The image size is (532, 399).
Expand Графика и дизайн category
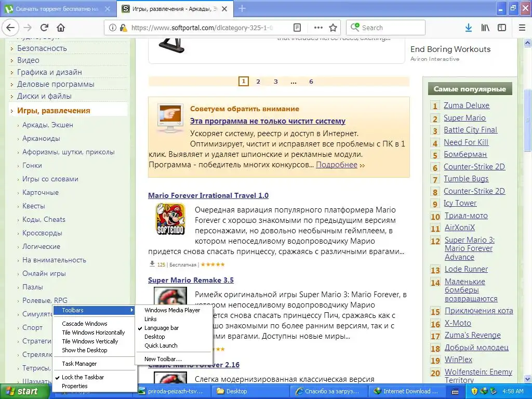tap(49, 72)
